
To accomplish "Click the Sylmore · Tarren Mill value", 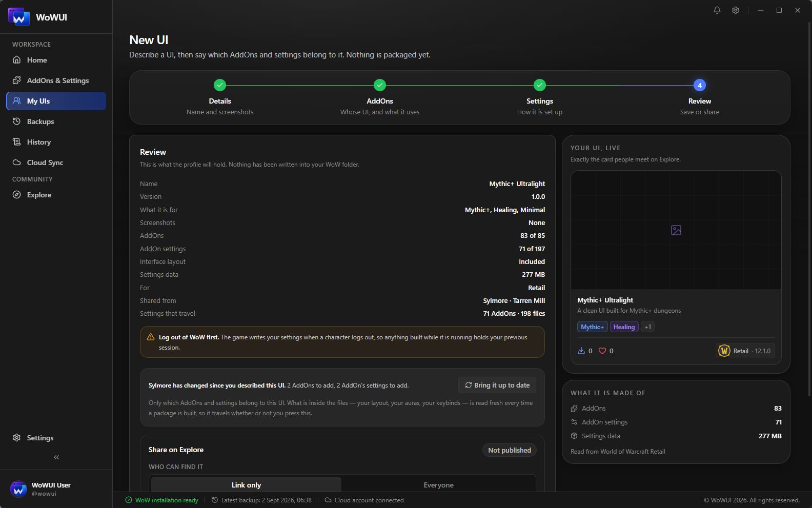I will click(514, 300).
